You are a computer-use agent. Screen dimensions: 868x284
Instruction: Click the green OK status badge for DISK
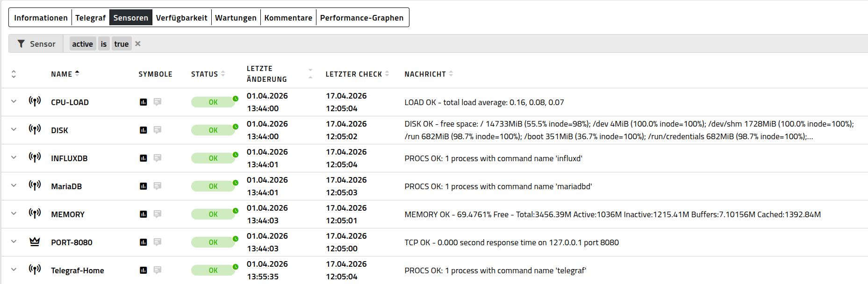213,130
